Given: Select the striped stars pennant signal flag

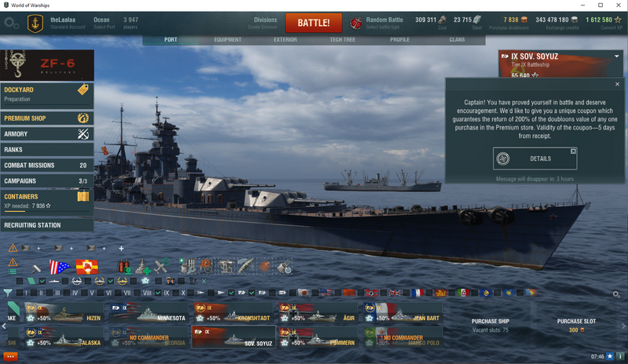Looking at the screenshot, I should pos(60,267).
